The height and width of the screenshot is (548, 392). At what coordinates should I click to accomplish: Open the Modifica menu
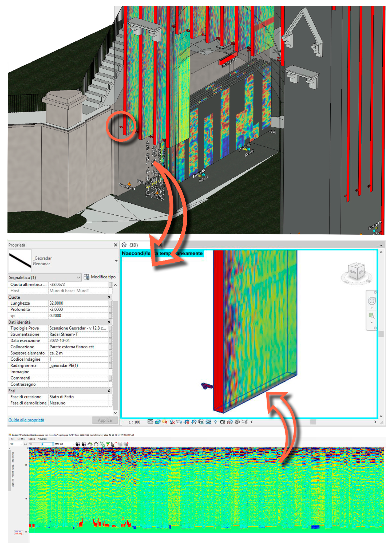(21, 439)
